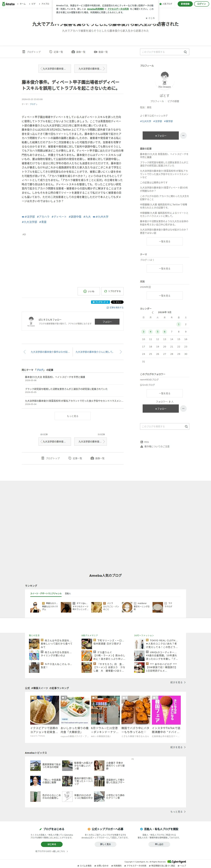
Task: Open the Dunkin 6月ソウル article thumbnail
Action: (x=105, y=710)
